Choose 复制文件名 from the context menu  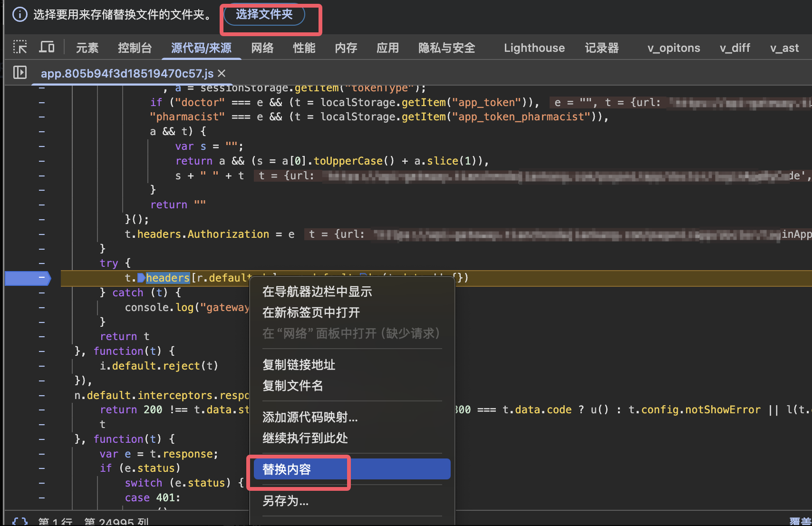(292, 386)
